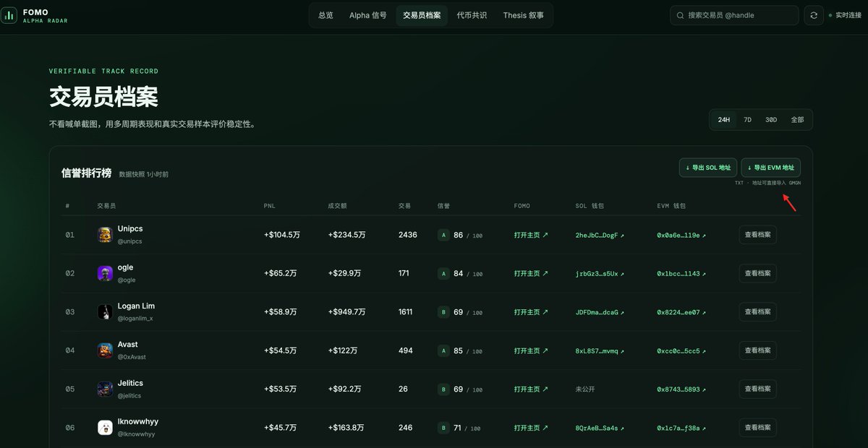Open EVM wallet 0x1c7a…f38a link
Viewport: 868px width, 448px height.
[x=681, y=428]
